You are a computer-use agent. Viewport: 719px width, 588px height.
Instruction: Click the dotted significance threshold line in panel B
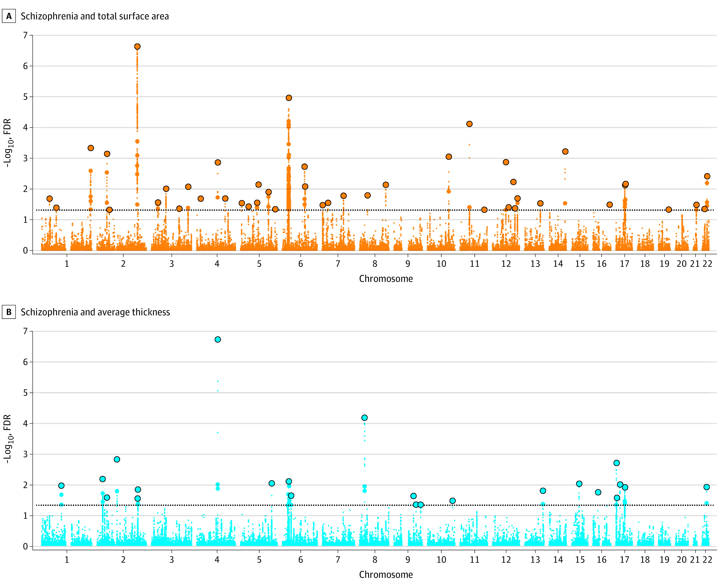pyautogui.click(x=375, y=505)
